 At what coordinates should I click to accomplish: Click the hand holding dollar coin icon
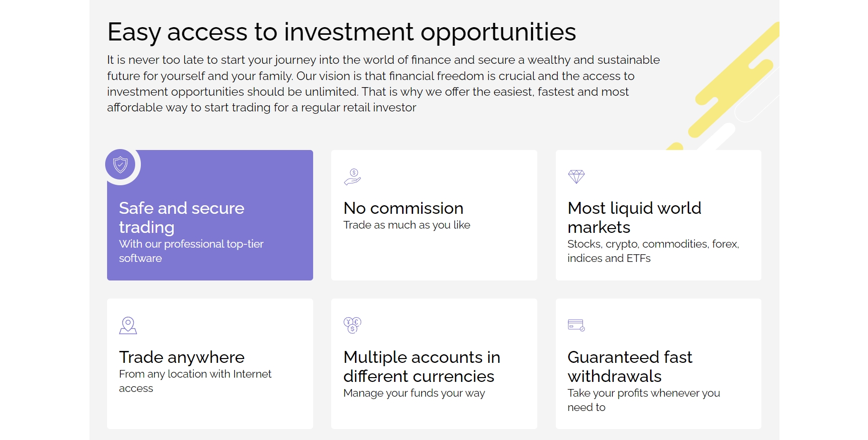tap(353, 177)
